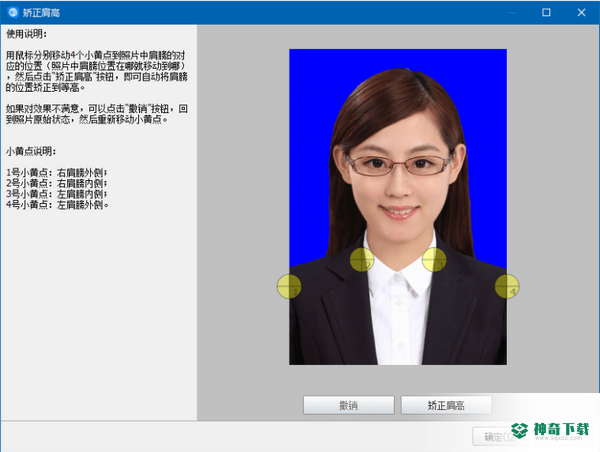600x452 pixels.
Task: Click the app icon in title bar
Action: tap(13, 12)
